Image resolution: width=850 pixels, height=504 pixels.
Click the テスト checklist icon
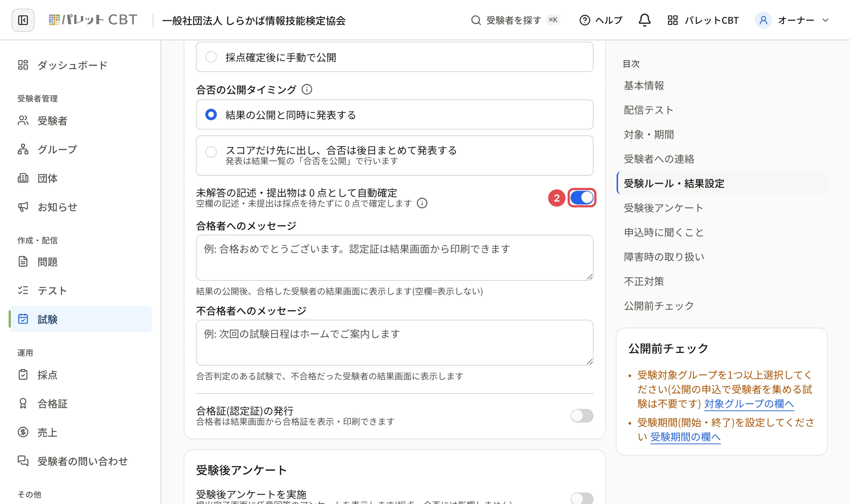[x=23, y=291]
